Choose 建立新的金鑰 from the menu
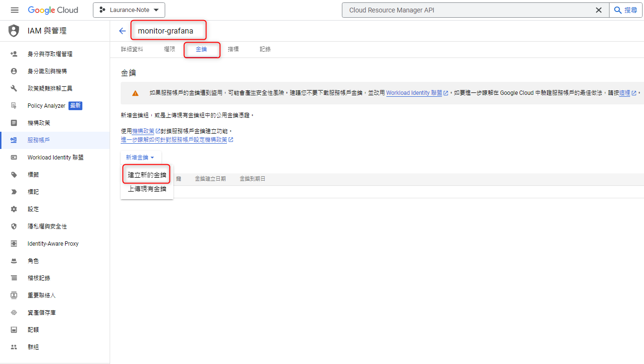This screenshot has height=364, width=644. 147,175
